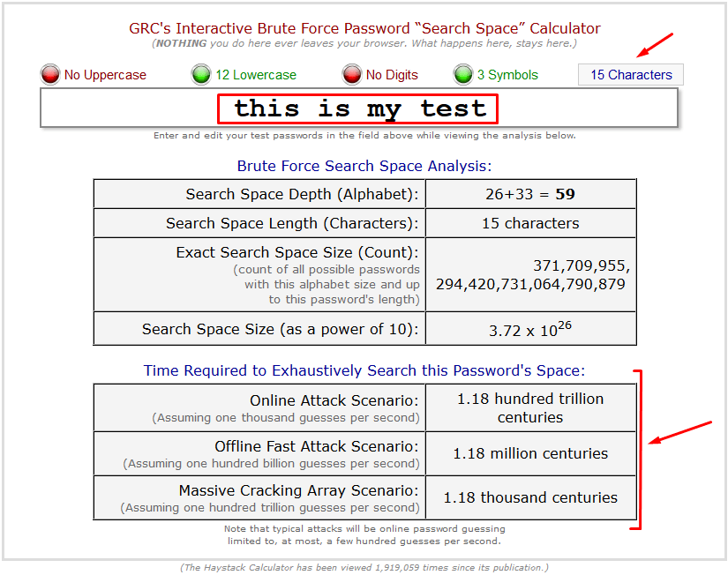This screenshot has width=728, height=575.
Task: Click the 'Search Space Length (Characters)' label
Action: [x=292, y=223]
